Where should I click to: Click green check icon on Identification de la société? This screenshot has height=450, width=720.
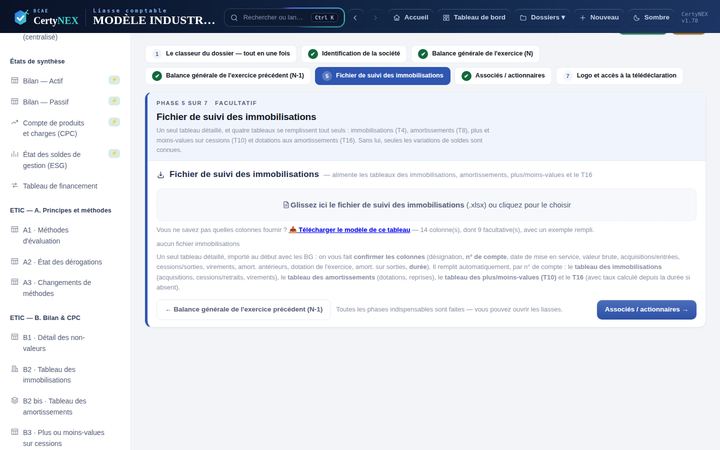[x=313, y=54]
